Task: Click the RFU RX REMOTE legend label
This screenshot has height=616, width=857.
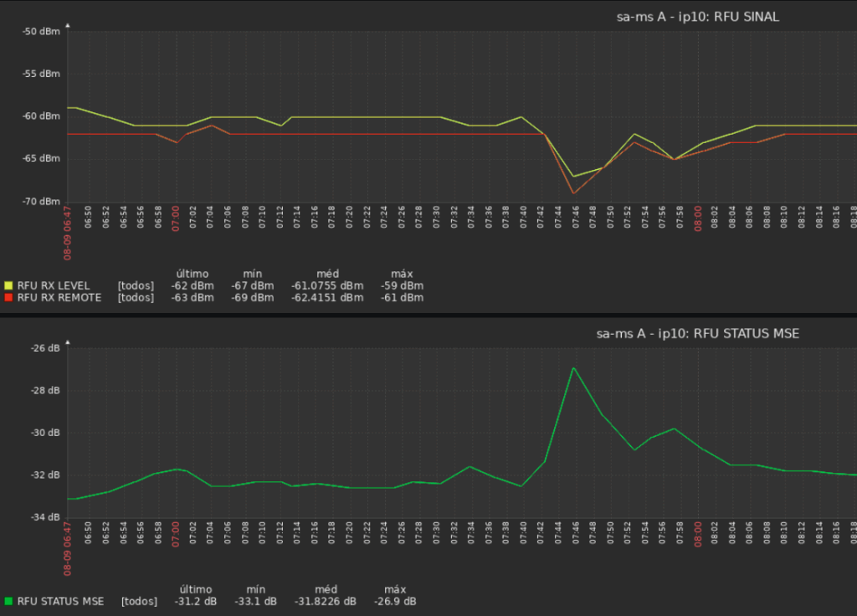Action: 59,297
